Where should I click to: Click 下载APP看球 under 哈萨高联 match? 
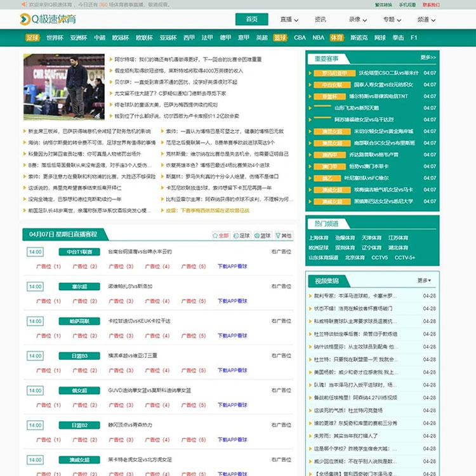click(232, 336)
